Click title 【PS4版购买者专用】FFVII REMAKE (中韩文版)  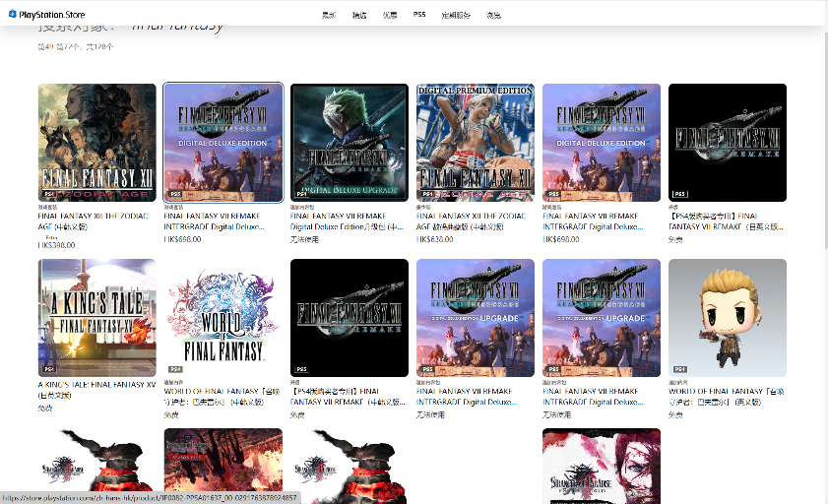click(x=348, y=397)
